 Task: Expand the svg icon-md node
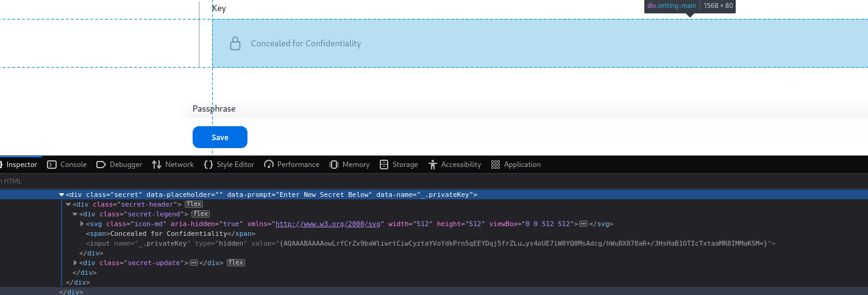(83, 224)
